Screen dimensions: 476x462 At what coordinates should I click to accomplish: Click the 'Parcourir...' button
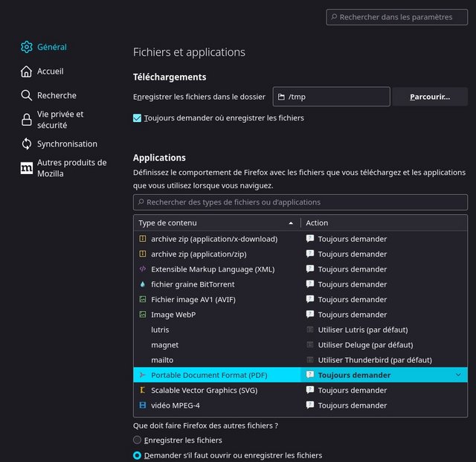(x=430, y=97)
